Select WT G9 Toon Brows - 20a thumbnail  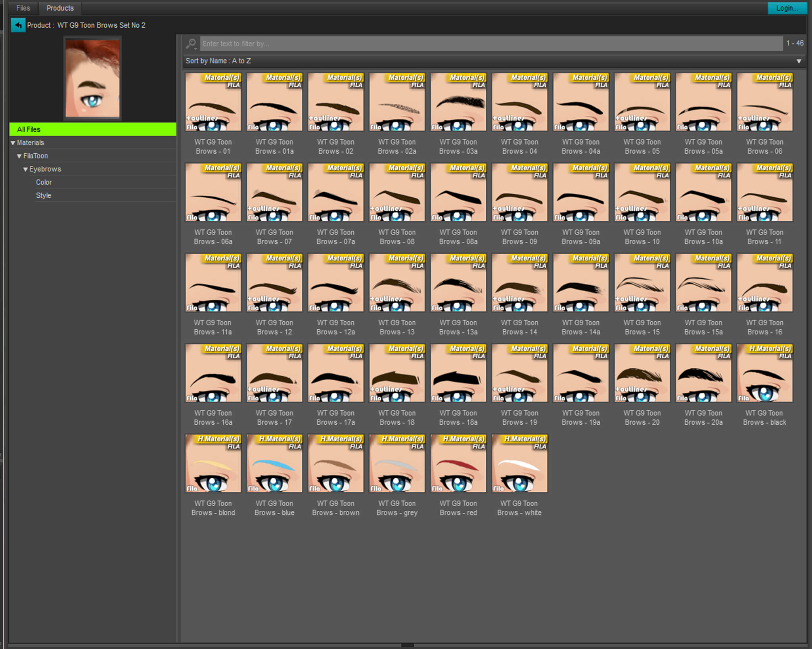(x=703, y=373)
